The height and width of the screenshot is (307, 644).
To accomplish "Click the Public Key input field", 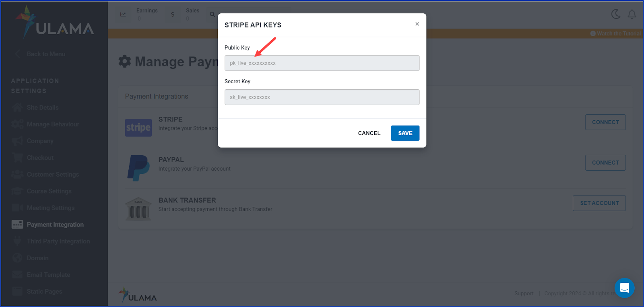I will coord(322,63).
